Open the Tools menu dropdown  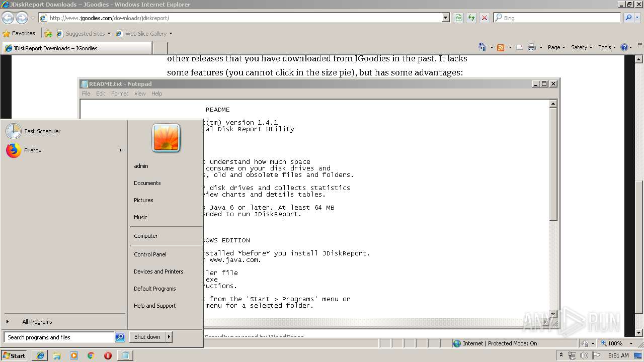point(607,47)
